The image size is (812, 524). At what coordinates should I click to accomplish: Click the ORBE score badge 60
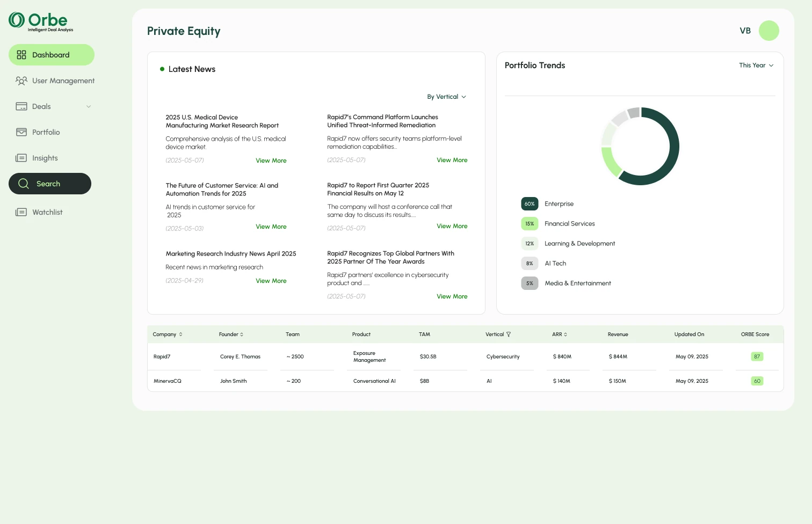pos(757,381)
